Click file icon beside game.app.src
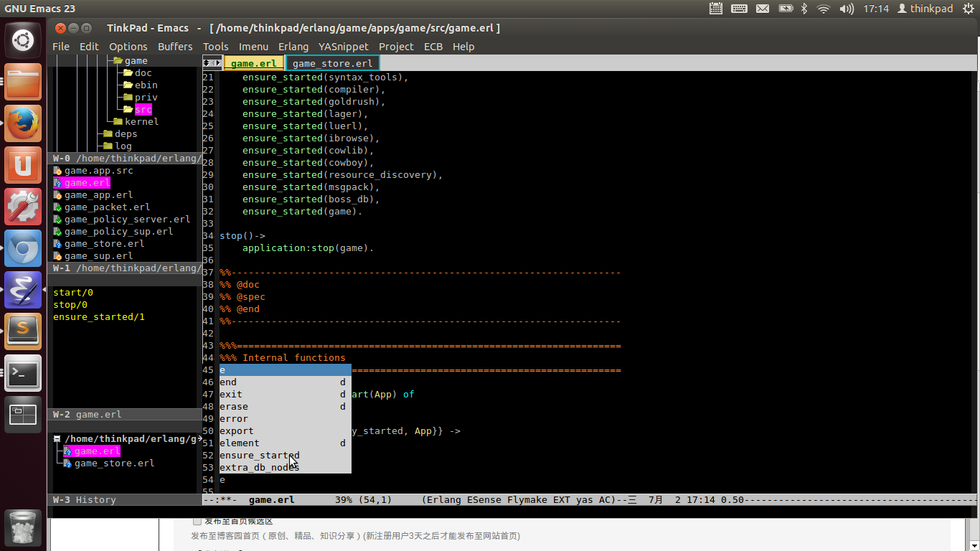The image size is (980, 551). pos(57,171)
